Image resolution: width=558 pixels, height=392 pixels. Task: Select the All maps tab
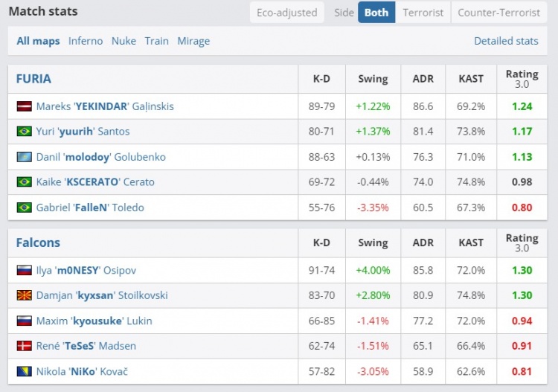pyautogui.click(x=39, y=41)
